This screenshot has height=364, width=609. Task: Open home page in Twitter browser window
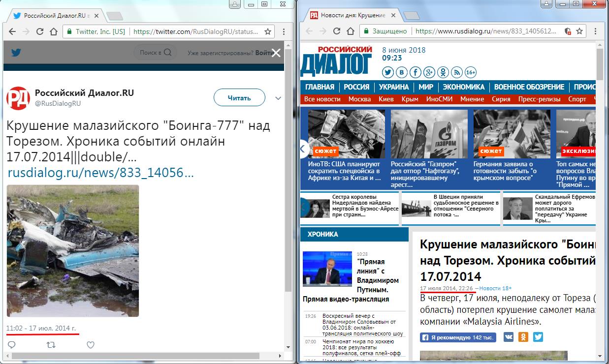[54, 31]
